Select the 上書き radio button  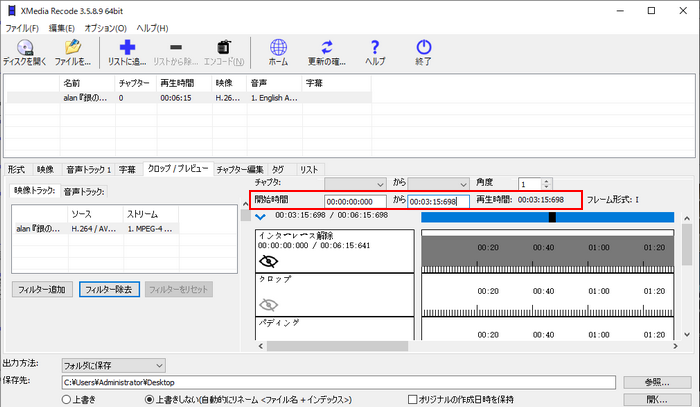(65, 398)
